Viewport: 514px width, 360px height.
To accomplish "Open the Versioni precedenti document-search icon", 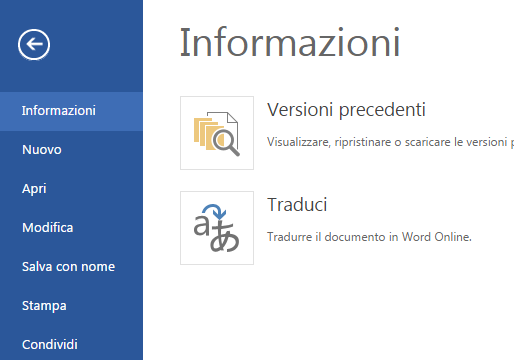I will (x=217, y=133).
